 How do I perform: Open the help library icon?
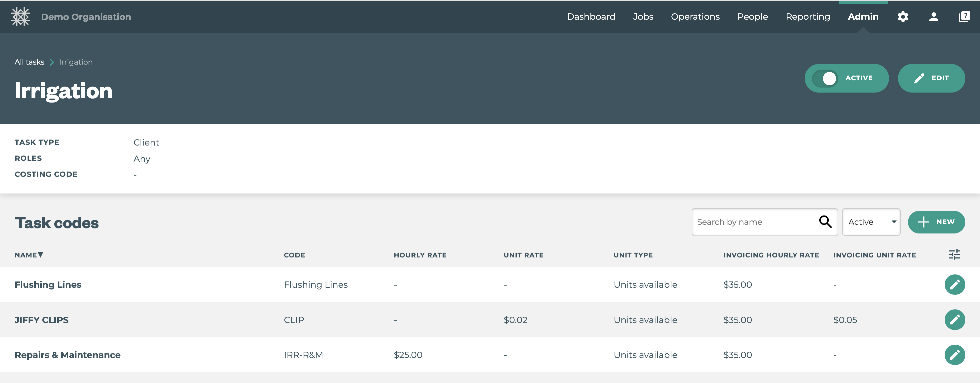click(964, 17)
